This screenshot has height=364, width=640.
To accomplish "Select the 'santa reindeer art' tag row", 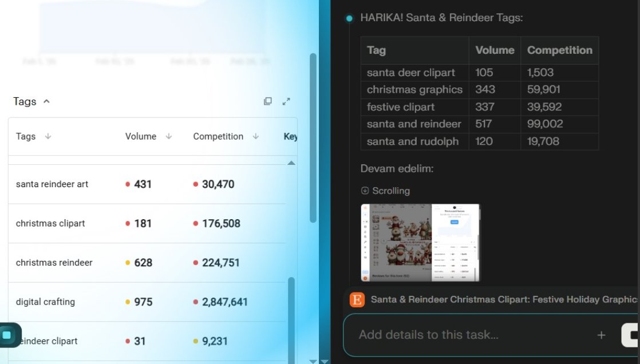I will [x=147, y=184].
